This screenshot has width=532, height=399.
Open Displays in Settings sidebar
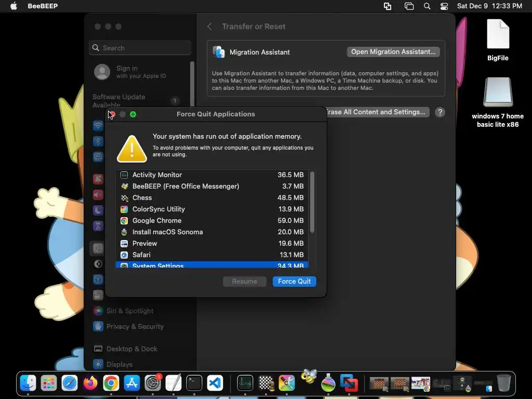(113, 364)
